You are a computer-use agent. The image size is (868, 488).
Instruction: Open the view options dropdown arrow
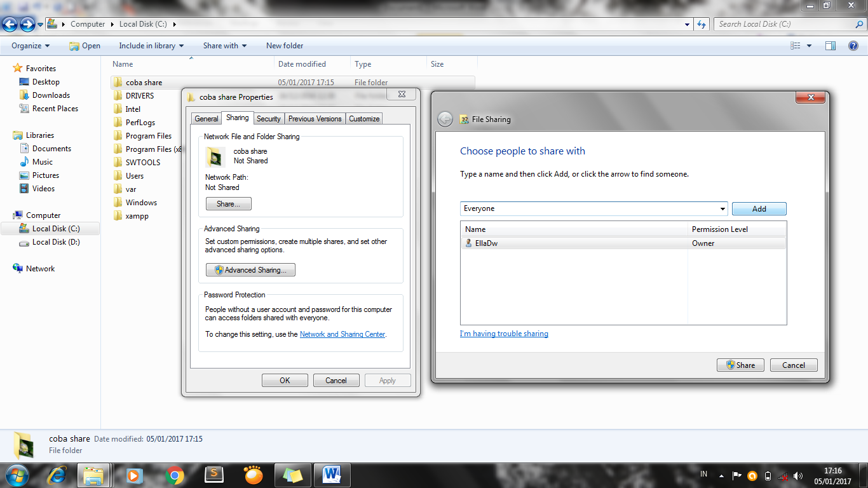click(x=809, y=46)
